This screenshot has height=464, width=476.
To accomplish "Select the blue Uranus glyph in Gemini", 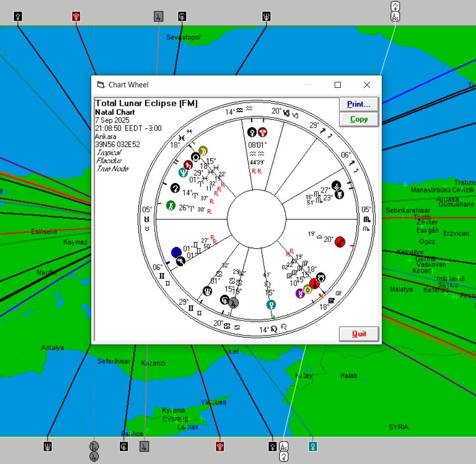I will point(176,252).
